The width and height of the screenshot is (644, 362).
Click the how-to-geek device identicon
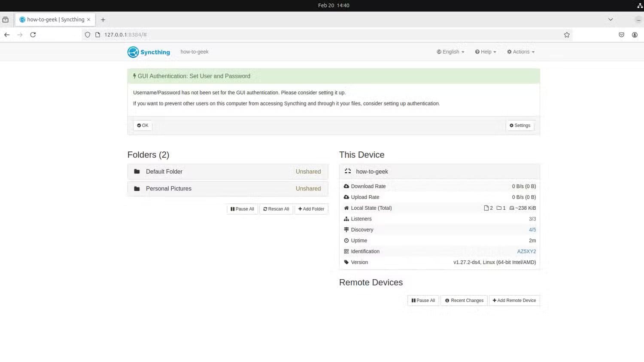point(348,171)
